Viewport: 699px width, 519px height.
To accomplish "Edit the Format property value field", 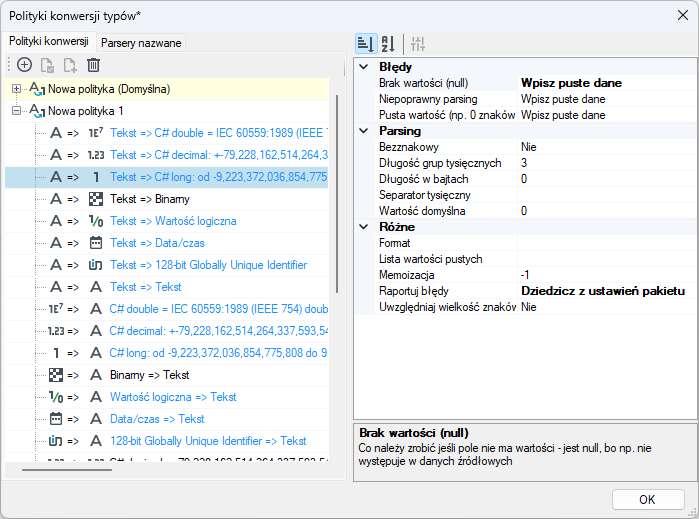I will pos(607,243).
